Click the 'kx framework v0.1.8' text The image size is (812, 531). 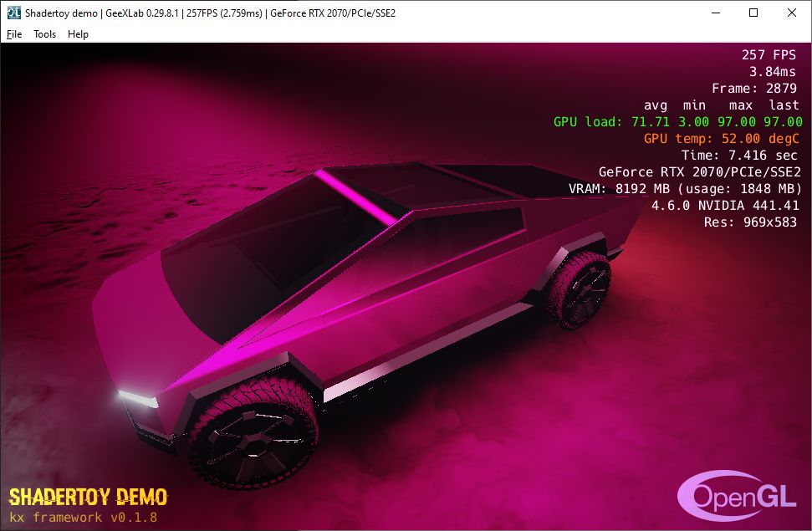pyautogui.click(x=83, y=517)
